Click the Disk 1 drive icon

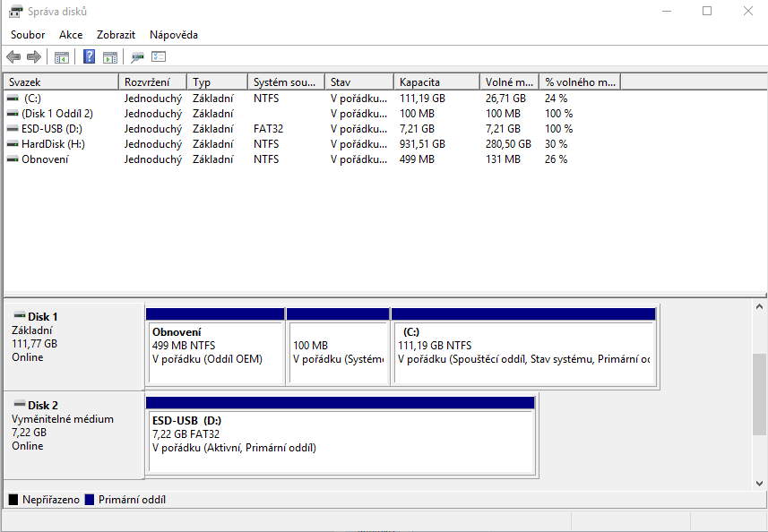[20, 314]
